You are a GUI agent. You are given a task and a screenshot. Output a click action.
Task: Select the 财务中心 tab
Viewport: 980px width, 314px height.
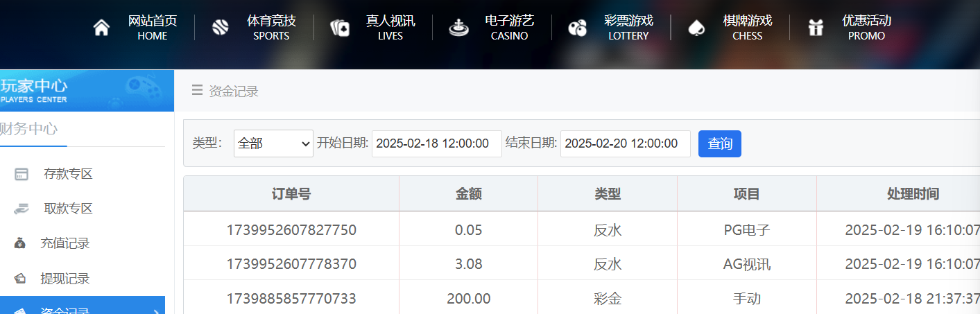pos(29,129)
